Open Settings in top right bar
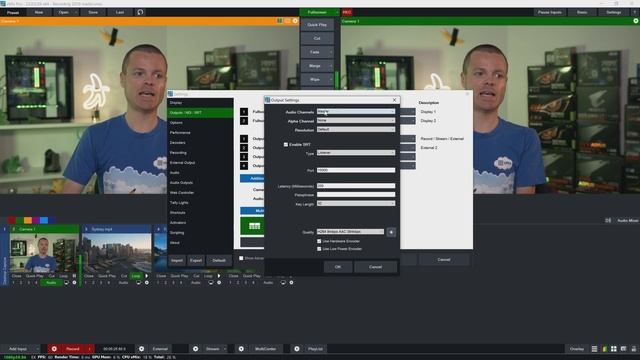The width and height of the screenshot is (640, 360). point(613,12)
